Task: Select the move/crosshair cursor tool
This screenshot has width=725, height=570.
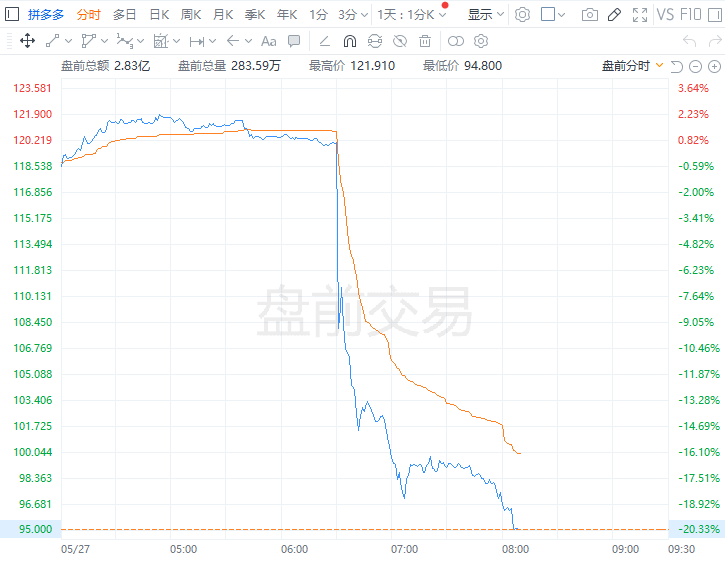Action: coord(27,41)
